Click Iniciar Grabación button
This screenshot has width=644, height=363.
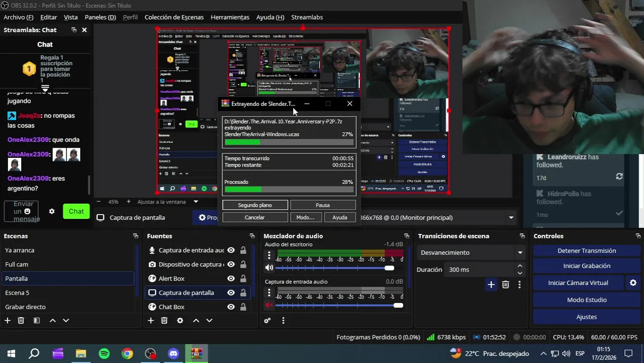(x=587, y=266)
